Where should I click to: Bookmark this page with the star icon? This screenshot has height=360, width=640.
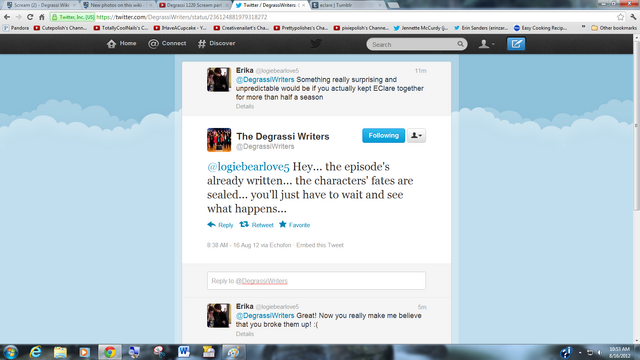point(620,17)
